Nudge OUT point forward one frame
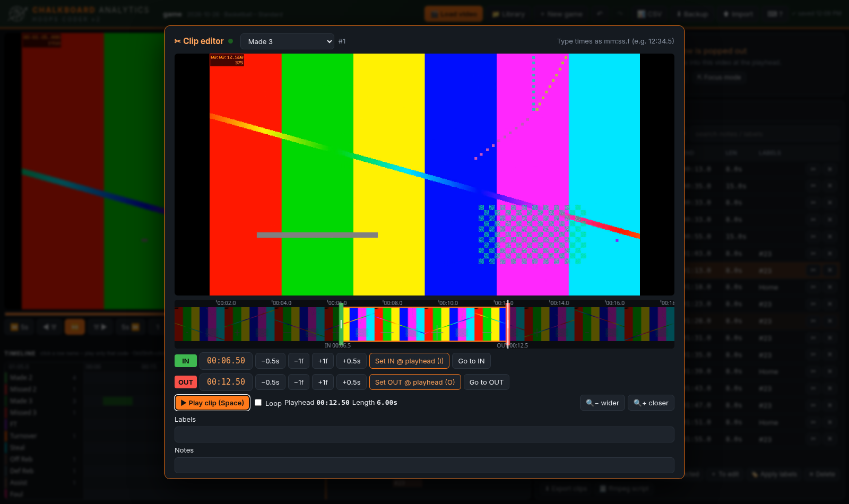The width and height of the screenshot is (849, 504). 323,382
